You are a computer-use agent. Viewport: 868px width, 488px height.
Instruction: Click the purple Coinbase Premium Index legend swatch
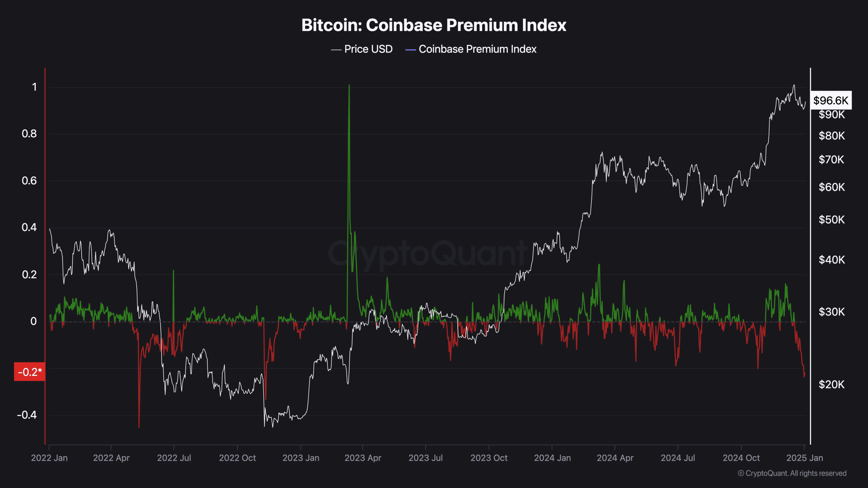410,50
